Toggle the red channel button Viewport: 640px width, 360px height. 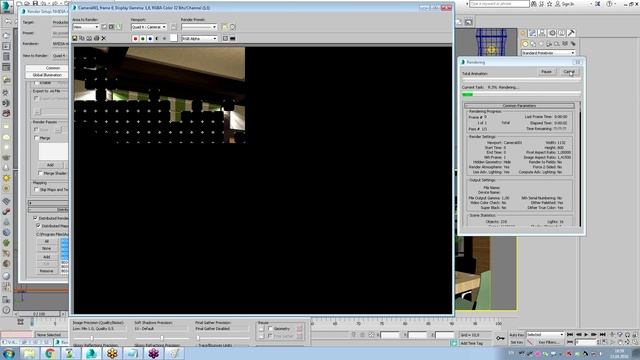136,38
